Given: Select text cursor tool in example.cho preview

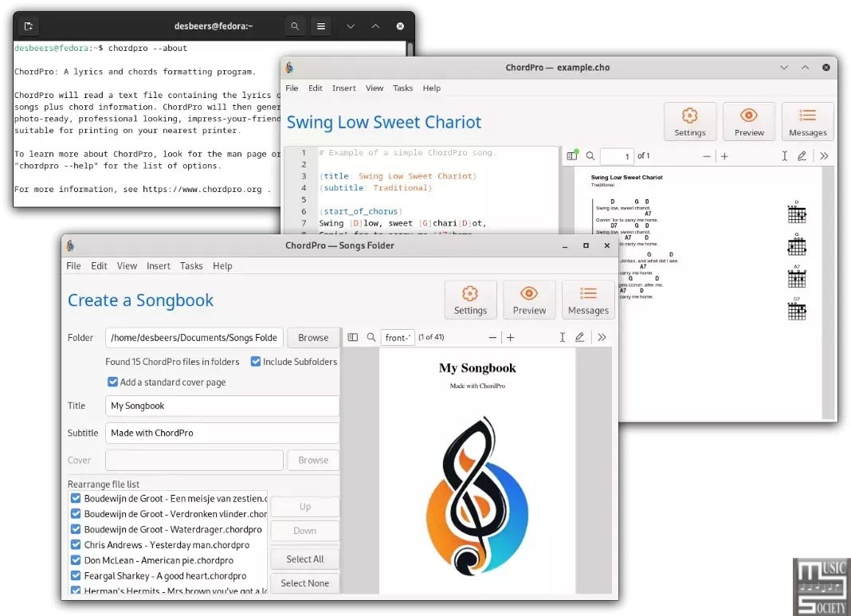Looking at the screenshot, I should 785,156.
